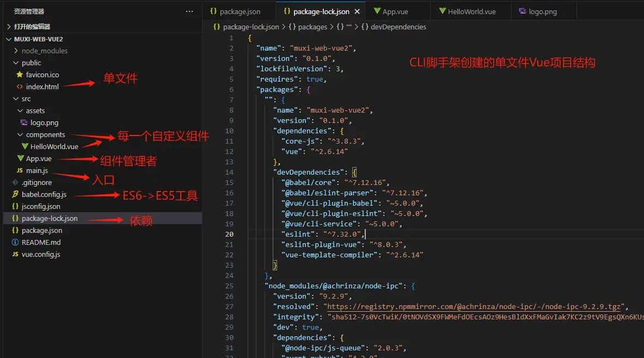Screen dimensions: 644x358
Task: Open the Explorer More Actions menu
Action: (189, 11)
